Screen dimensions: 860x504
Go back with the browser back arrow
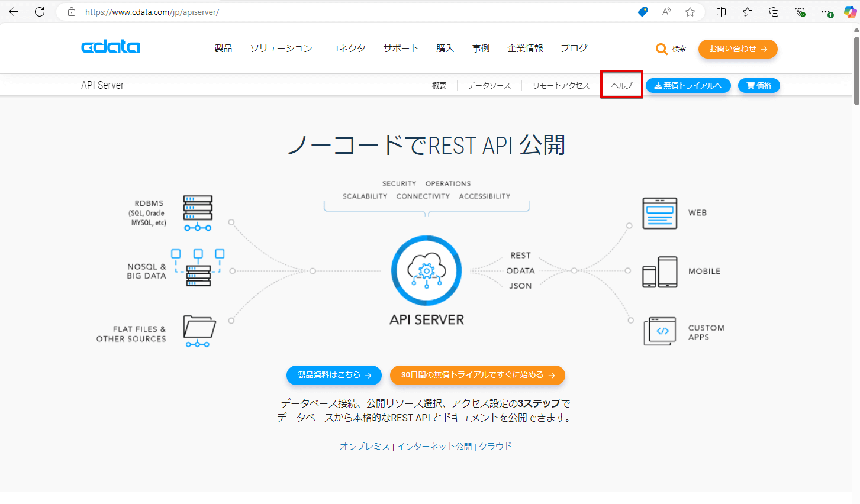pos(14,12)
